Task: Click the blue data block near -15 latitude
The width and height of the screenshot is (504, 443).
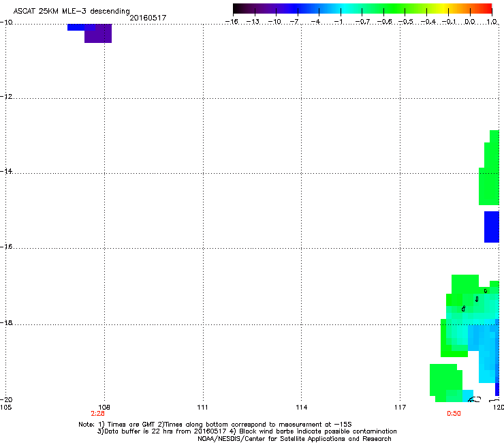Action: click(x=492, y=227)
